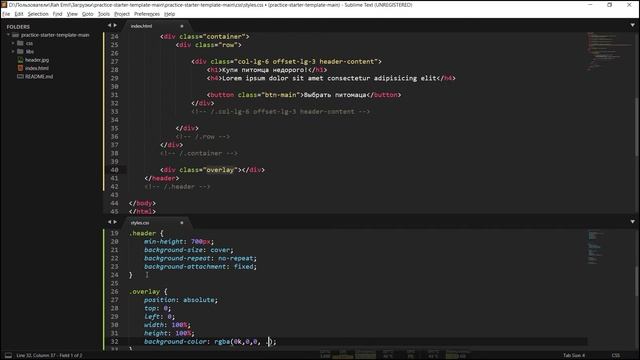Close the index.html tab via its dot
640x360 pixels.
pos(182,26)
